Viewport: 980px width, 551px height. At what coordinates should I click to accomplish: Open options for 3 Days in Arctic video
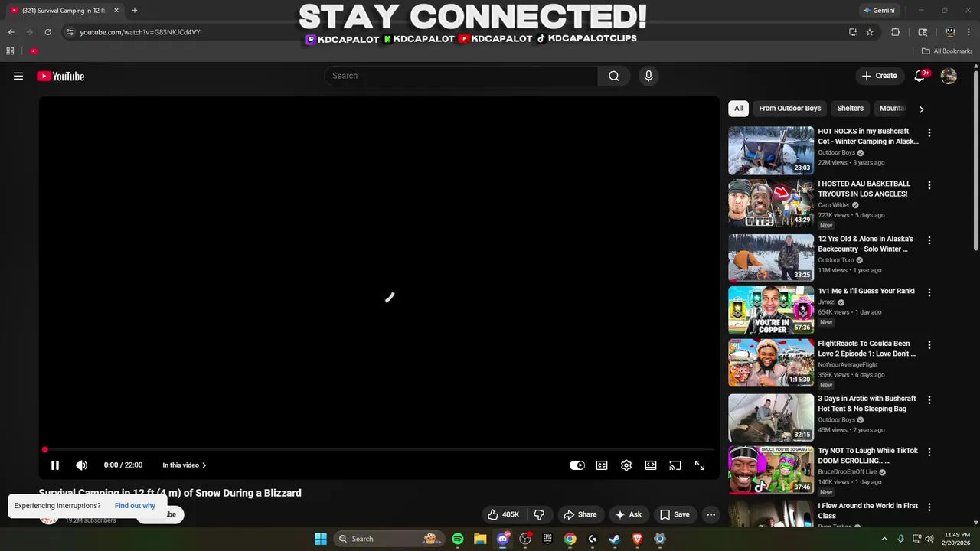[929, 400]
